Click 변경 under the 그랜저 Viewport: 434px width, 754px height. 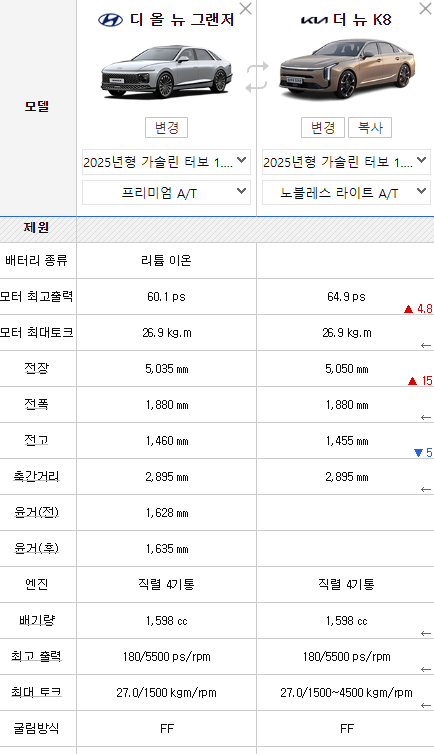tap(166, 127)
